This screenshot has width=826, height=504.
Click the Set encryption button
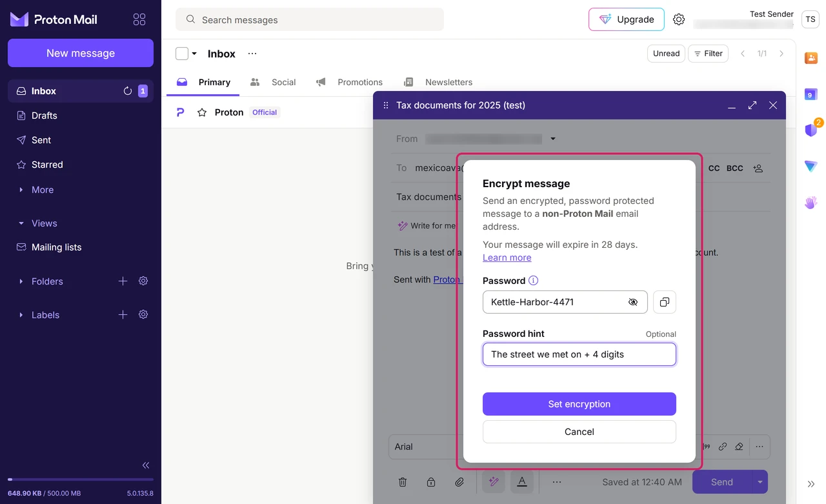point(579,404)
